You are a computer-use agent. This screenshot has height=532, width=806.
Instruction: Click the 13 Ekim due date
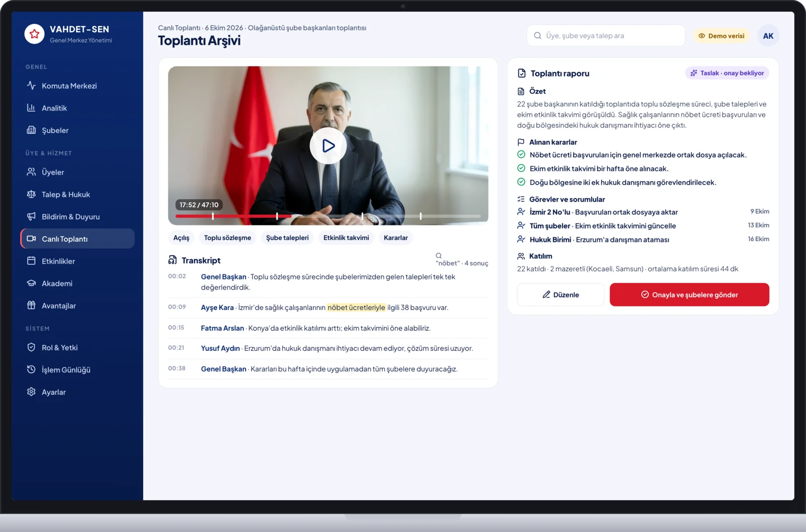coord(758,225)
